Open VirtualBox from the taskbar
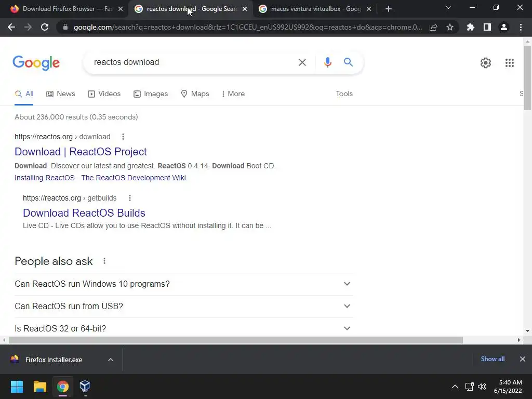This screenshot has width=532, height=399. pyautogui.click(x=85, y=387)
